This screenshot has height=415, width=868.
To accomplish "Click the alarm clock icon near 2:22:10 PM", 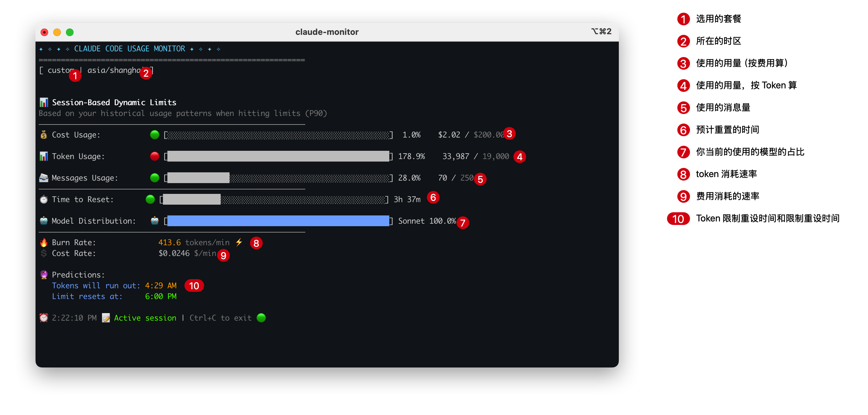I will (44, 318).
